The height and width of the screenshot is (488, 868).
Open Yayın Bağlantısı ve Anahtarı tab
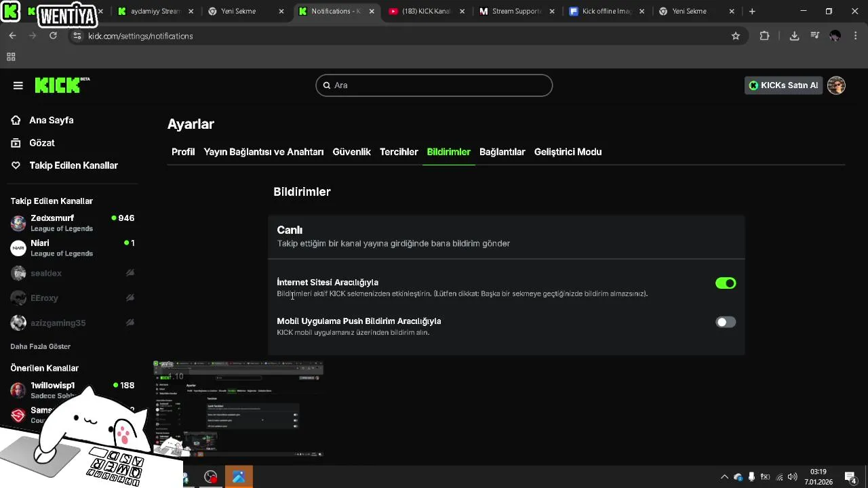264,152
